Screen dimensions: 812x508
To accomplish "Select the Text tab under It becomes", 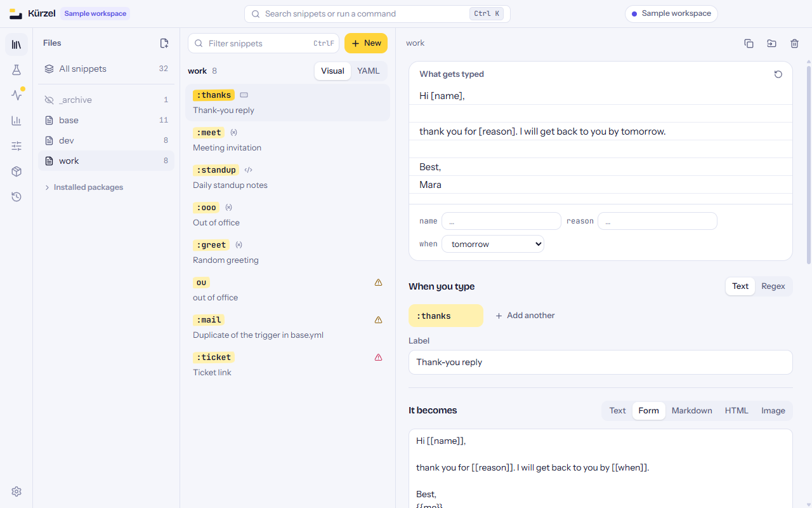I will [x=617, y=411].
